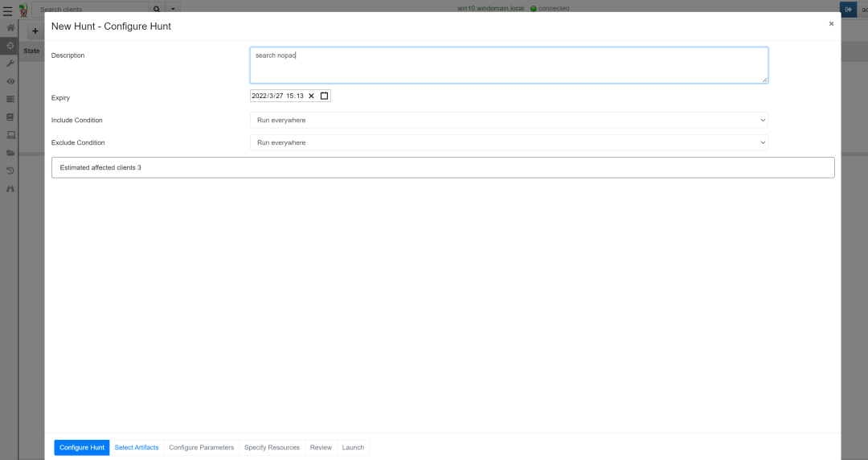Open Client Events binoculars icon in sidebar
The image size is (868, 460).
pyautogui.click(x=10, y=188)
